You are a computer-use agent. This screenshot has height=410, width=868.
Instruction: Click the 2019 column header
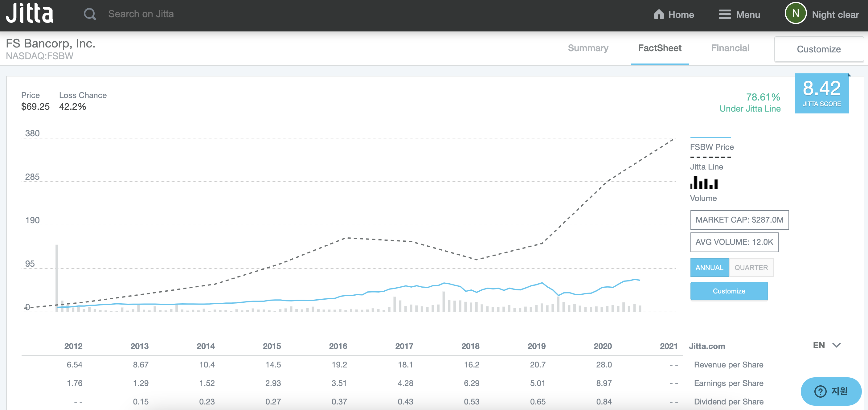coord(536,346)
